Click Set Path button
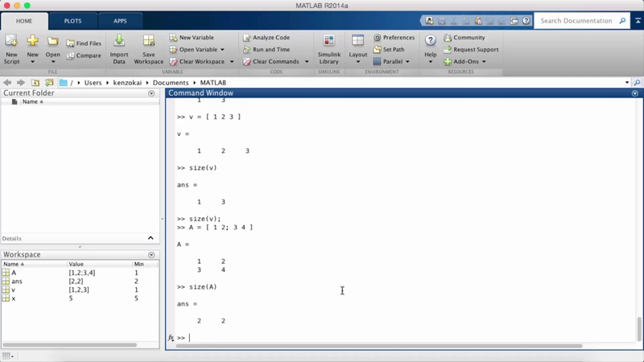644x362 pixels. [389, 49]
